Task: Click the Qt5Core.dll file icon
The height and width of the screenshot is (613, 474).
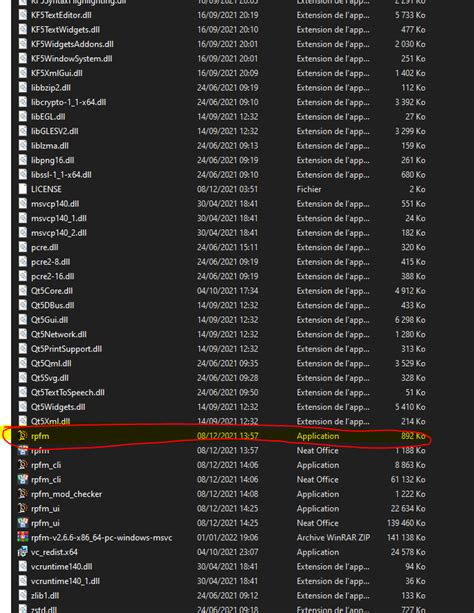Action: (x=23, y=291)
